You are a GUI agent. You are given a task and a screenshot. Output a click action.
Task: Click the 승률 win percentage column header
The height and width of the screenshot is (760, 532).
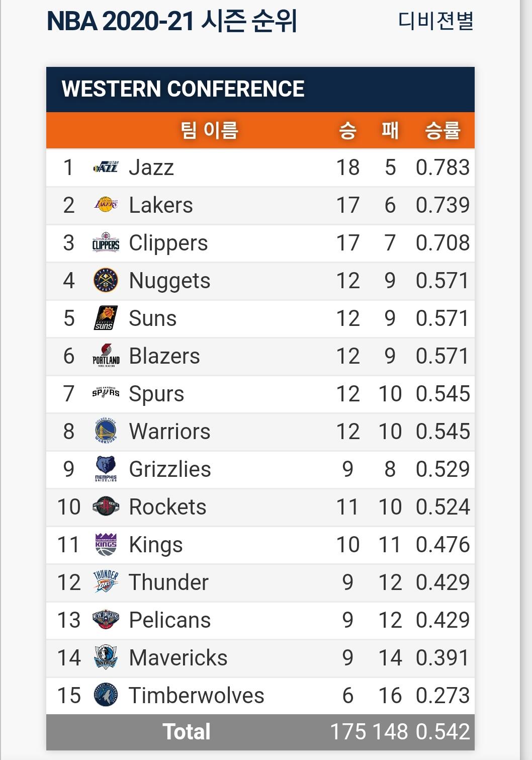(x=442, y=131)
